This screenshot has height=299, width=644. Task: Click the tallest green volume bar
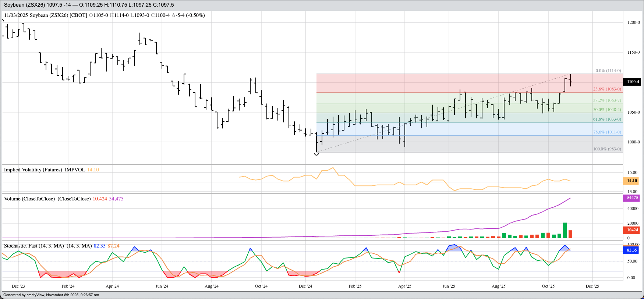click(565, 230)
